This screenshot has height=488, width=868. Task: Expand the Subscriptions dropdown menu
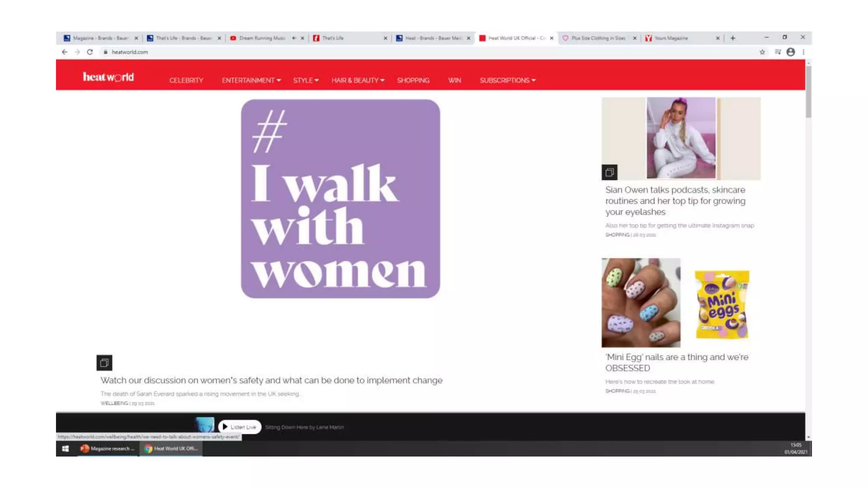tap(507, 80)
